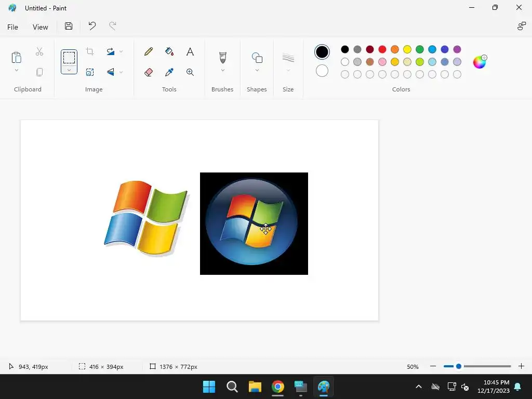The width and height of the screenshot is (532, 399).
Task: Open Google Chrome from taskbar
Action: coord(277,387)
